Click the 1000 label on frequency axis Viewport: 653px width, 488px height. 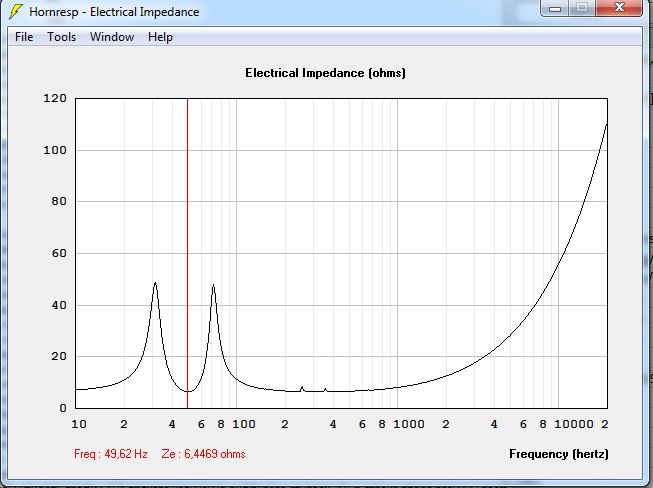409,424
